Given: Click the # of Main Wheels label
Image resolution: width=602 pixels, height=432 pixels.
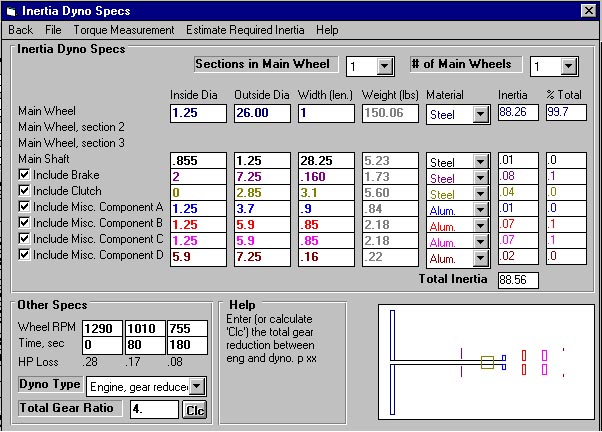Looking at the screenshot, I should pyautogui.click(x=466, y=64).
